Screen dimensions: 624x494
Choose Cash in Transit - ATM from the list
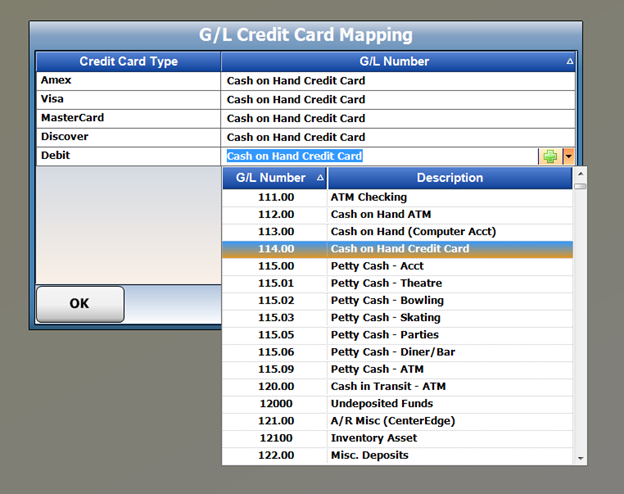tap(398, 387)
